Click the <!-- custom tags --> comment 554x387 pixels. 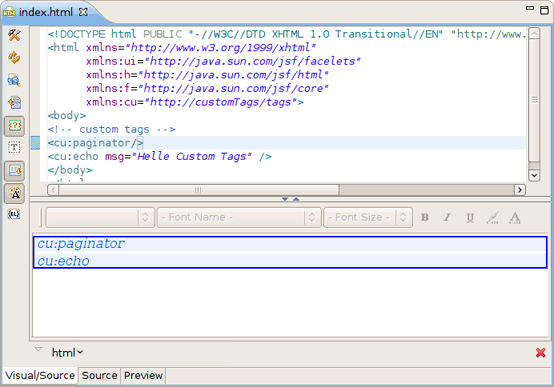pyautogui.click(x=112, y=129)
